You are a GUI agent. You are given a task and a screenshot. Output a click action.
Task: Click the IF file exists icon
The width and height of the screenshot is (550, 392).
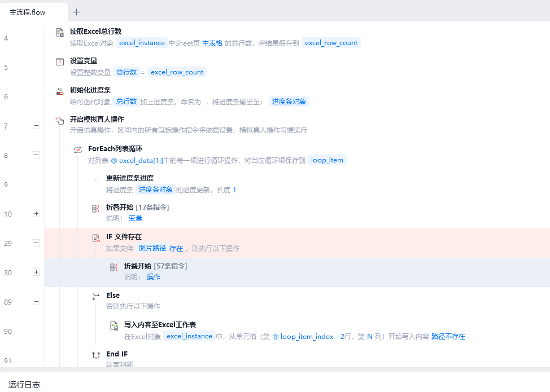[96, 238]
